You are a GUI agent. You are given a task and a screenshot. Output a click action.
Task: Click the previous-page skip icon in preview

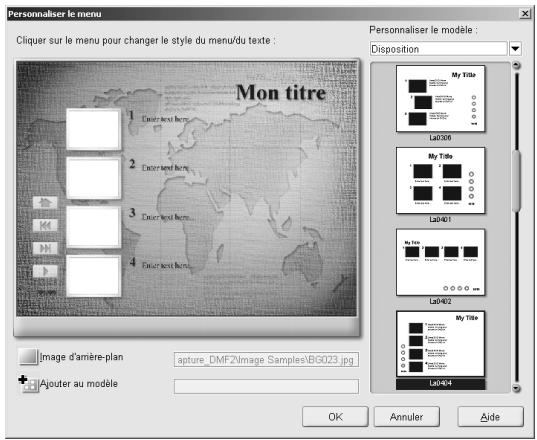pos(45,225)
